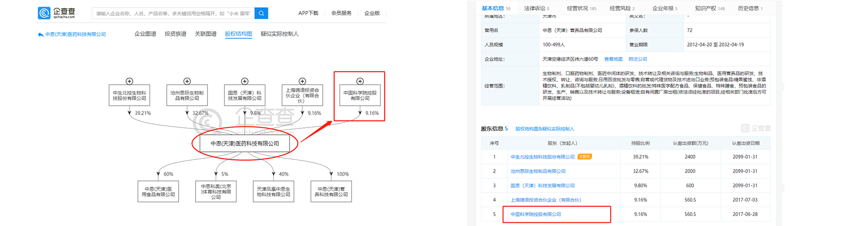This screenshot has height=226, width=868.
Task: Click the central 中恩(天津)医药科技有限公司 node
Action: click(x=245, y=144)
